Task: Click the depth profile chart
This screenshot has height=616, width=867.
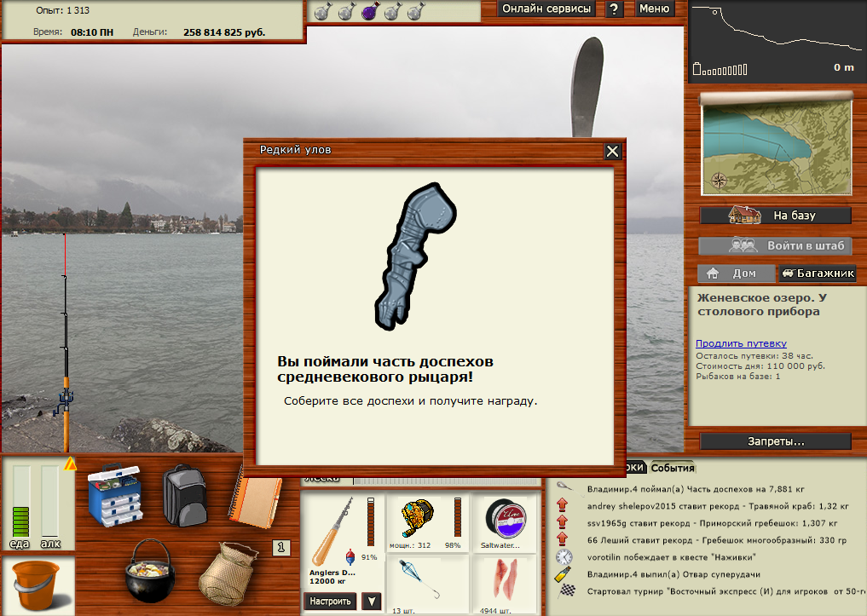Action: (x=777, y=41)
